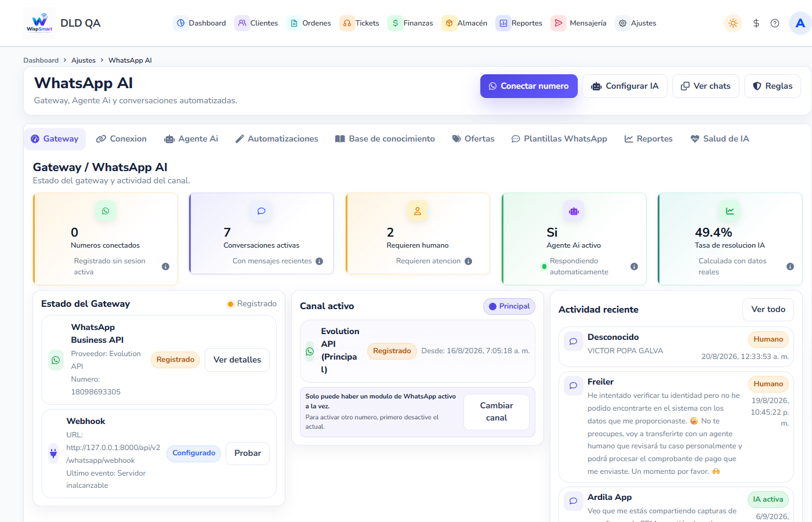
Task: Switch to Conexion tab
Action: pyautogui.click(x=121, y=139)
